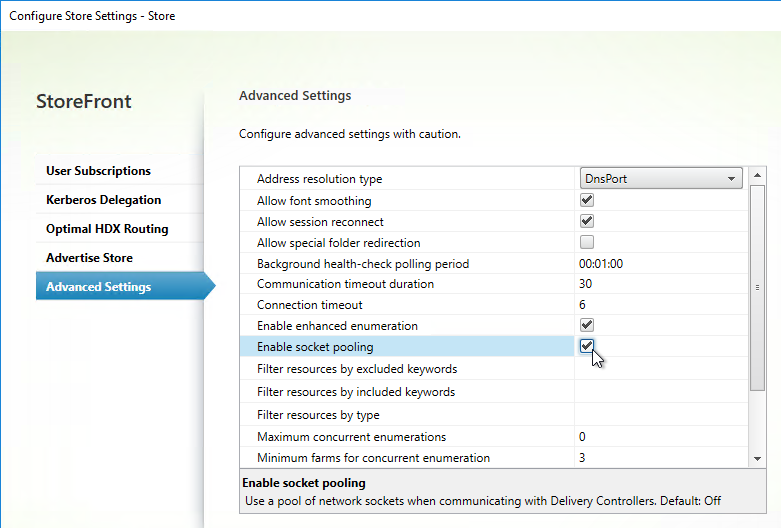Open the Kerberos Delegation section
Image resolution: width=781 pixels, height=528 pixels.
(x=120, y=200)
